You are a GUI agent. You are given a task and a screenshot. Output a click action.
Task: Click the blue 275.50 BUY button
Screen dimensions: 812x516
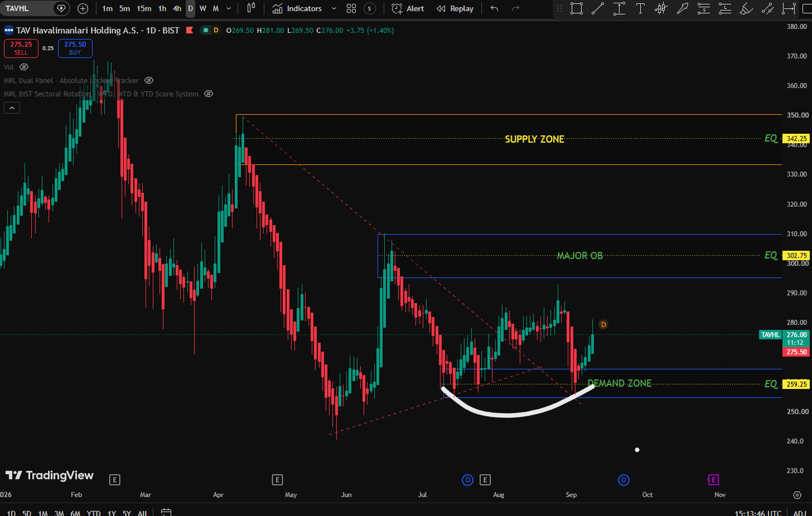[75, 48]
